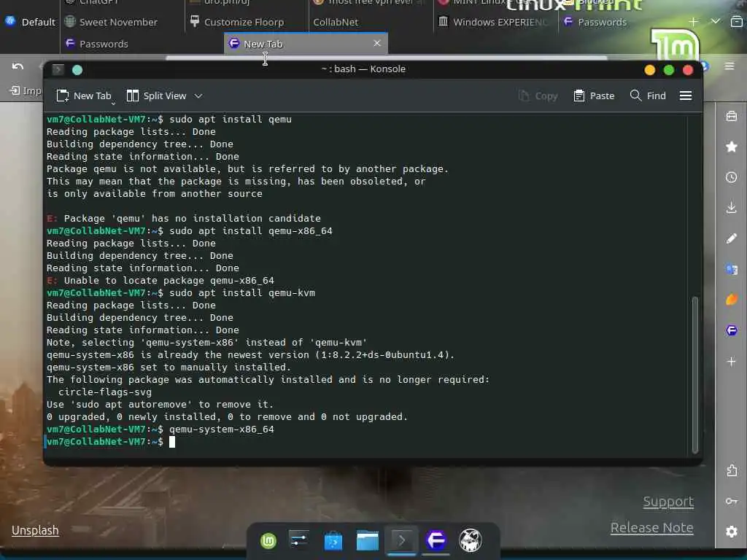This screenshot has height=560, width=747.
Task: Click "Package 'qemu' has no installation candidate" line
Action: (184, 219)
